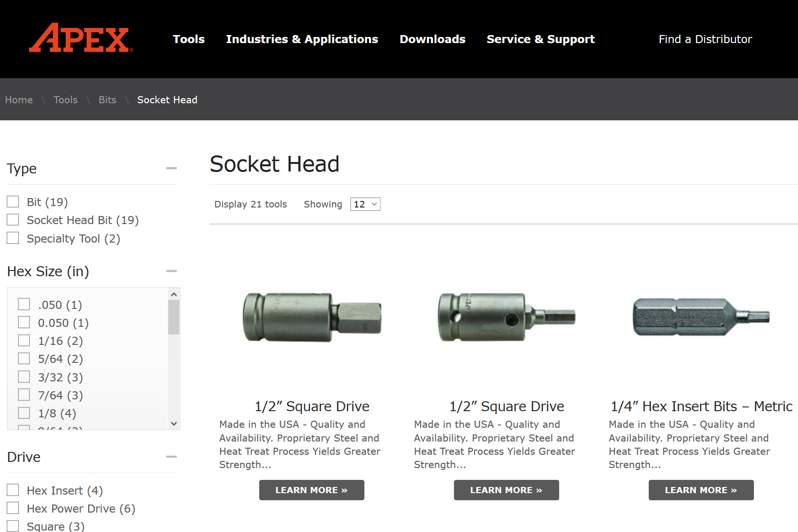Screen dimensions: 798x532
Task: Click Learn More under second Square Drive
Action: (x=507, y=490)
